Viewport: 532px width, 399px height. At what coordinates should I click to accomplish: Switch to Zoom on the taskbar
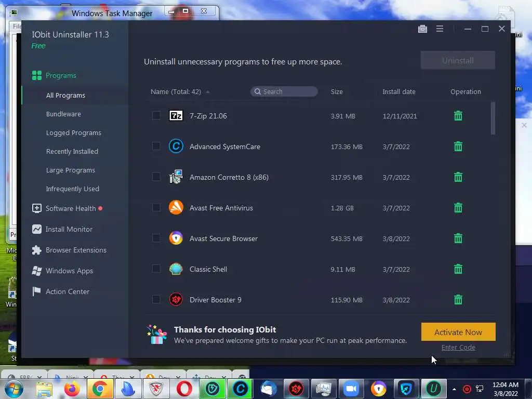tap(351, 389)
